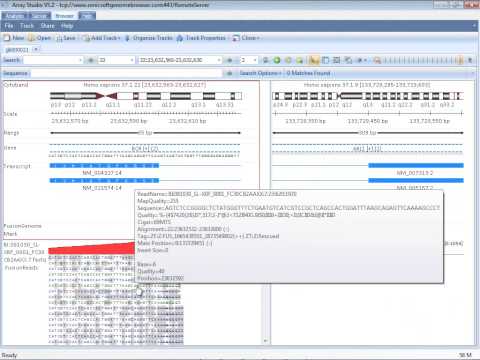Open the File menu
The image size is (480, 360).
click(9, 26)
